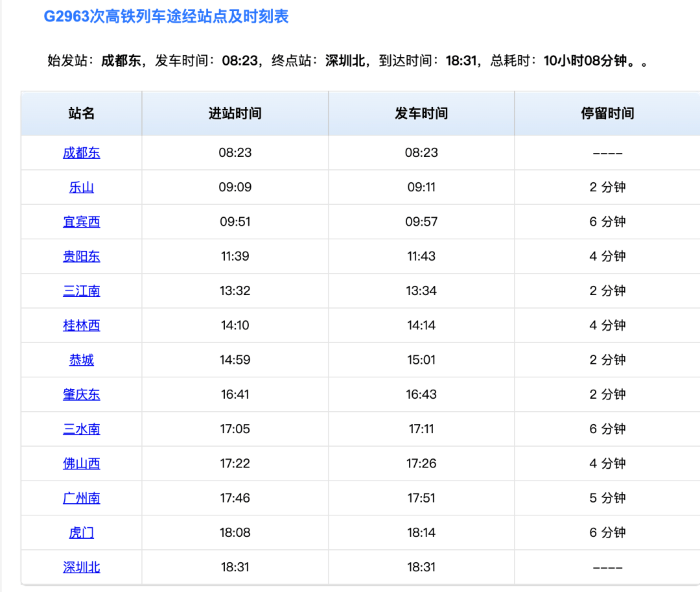Click 广州南 departure time 17:51
Image resolution: width=700 pixels, height=592 pixels.
tap(421, 498)
